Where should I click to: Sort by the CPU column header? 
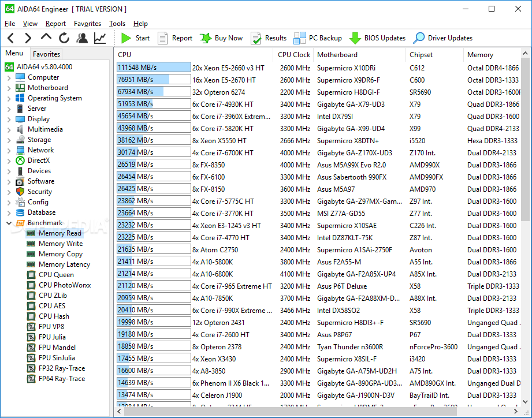tap(194, 55)
